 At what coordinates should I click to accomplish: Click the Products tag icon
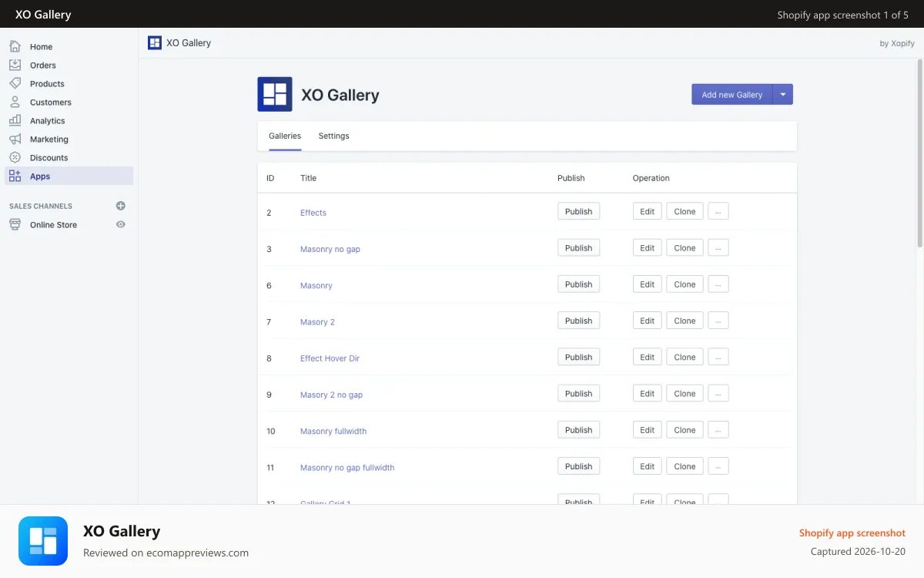[15, 83]
